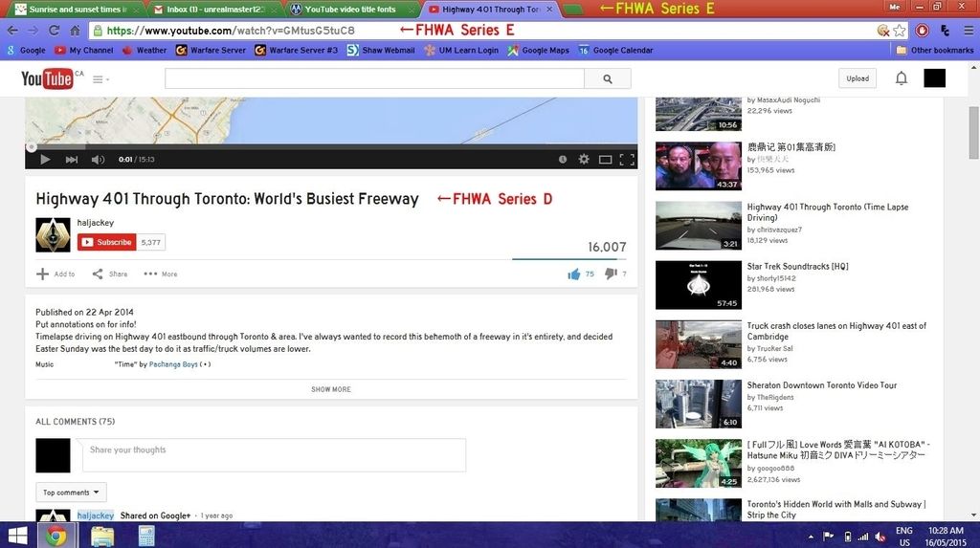This screenshot has width=980, height=548.
Task: Click the browser forward arrow
Action: point(33,30)
